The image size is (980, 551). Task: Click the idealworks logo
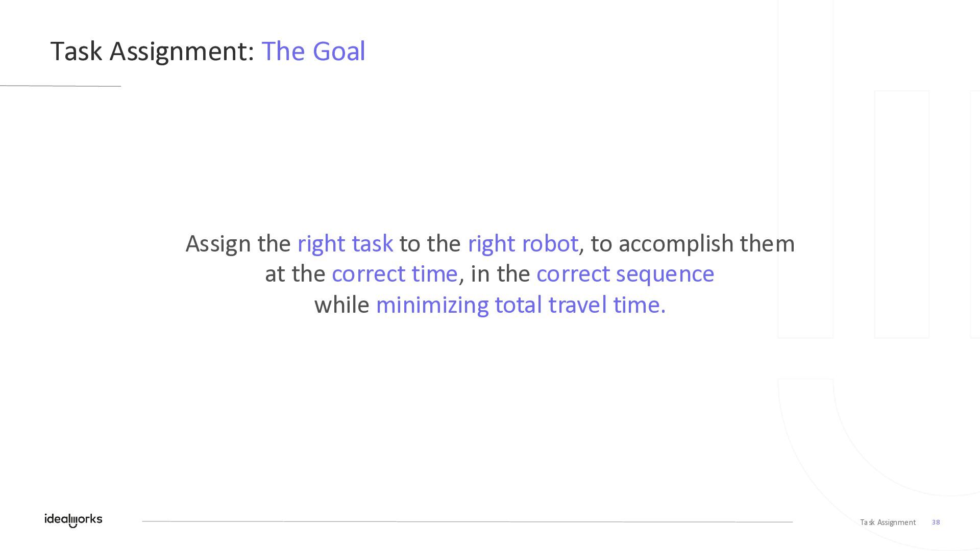[73, 520]
